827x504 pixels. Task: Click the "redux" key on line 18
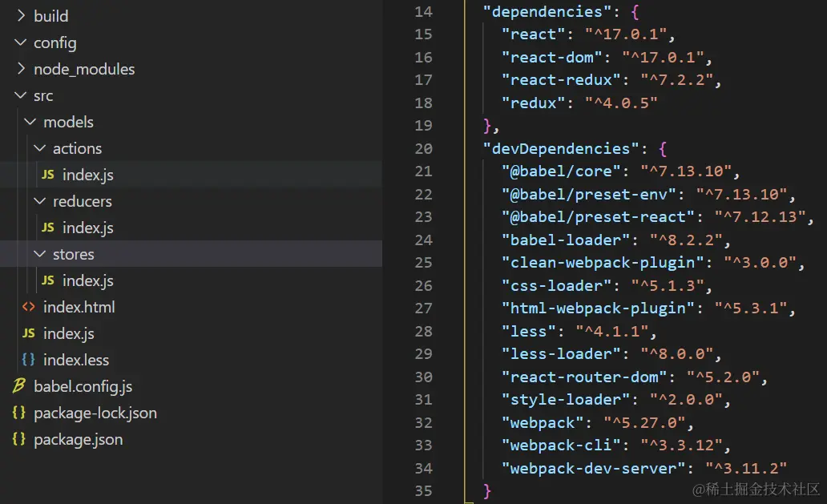click(533, 103)
